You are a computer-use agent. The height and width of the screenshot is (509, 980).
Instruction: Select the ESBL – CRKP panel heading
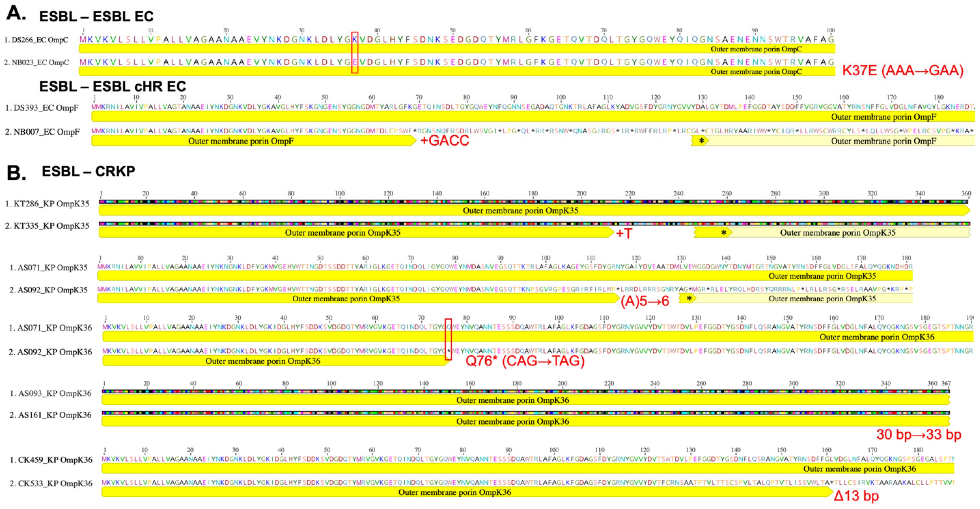coord(88,171)
